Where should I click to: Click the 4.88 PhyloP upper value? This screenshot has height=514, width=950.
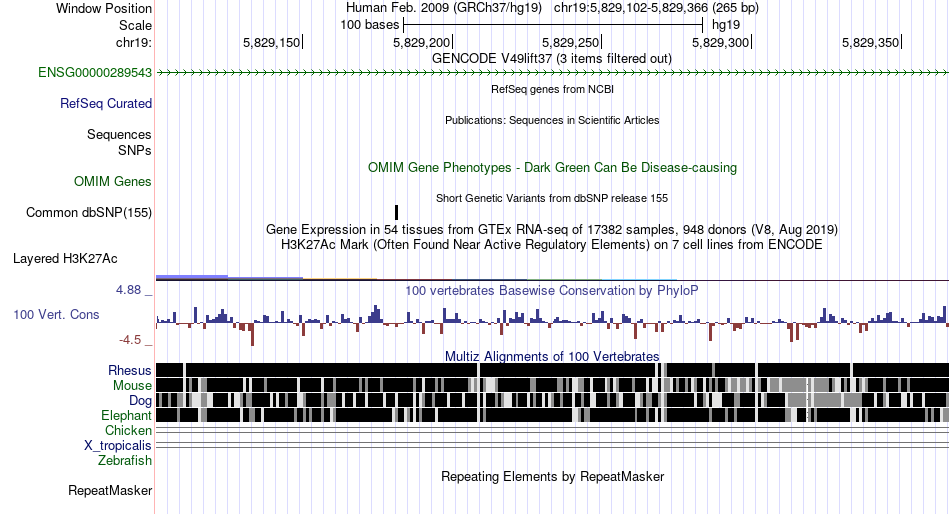pos(128,290)
